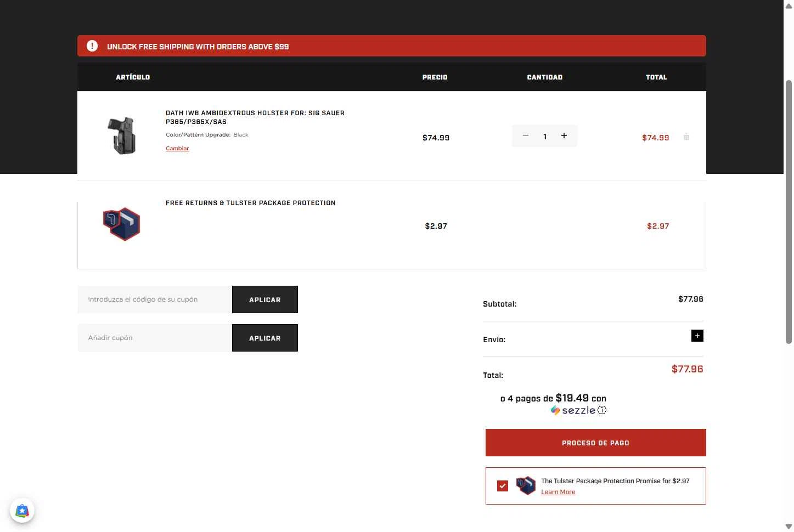The width and height of the screenshot is (794, 532).
Task: Click APLICAR next to Añadir cupón
Action: 265,338
